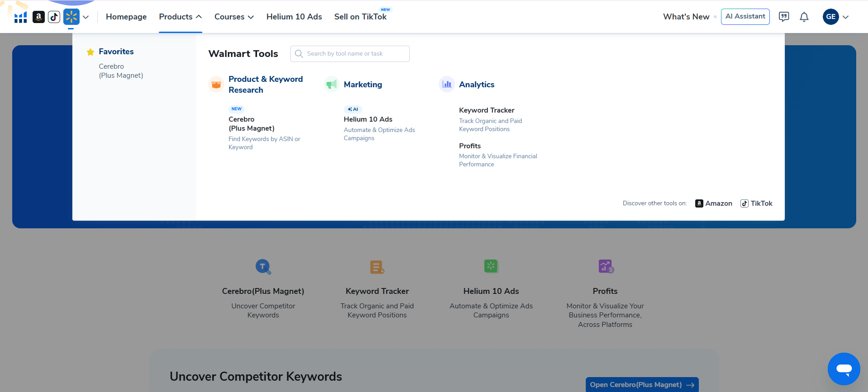Launch the AI Assistant
This screenshot has width=868, height=392.
745,17
